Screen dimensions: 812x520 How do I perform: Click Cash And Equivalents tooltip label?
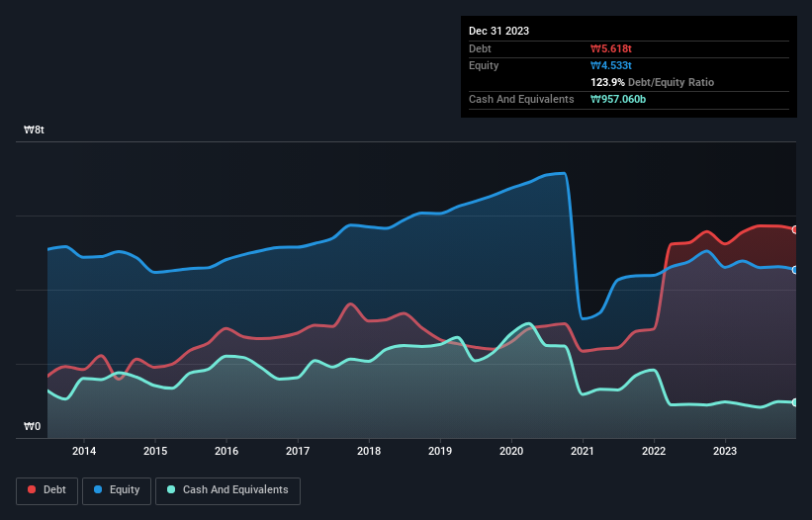(x=521, y=99)
